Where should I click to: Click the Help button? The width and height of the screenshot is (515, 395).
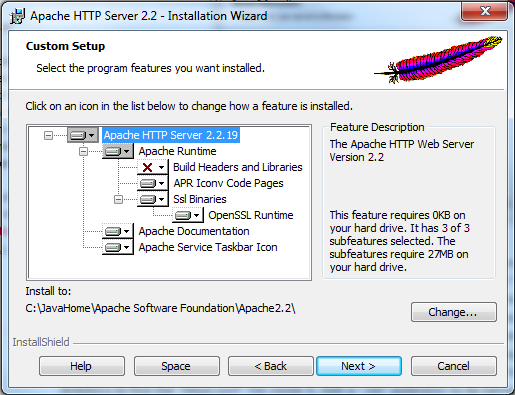coord(82,366)
